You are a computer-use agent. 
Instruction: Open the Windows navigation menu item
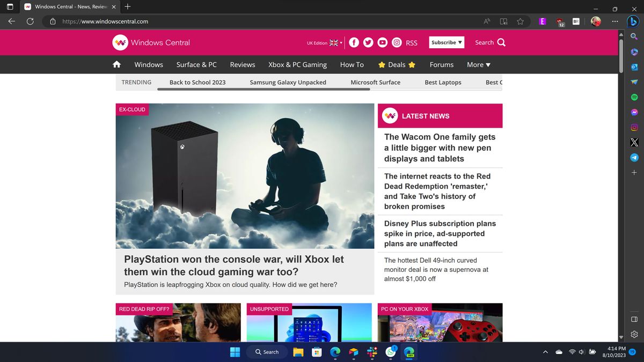(149, 64)
